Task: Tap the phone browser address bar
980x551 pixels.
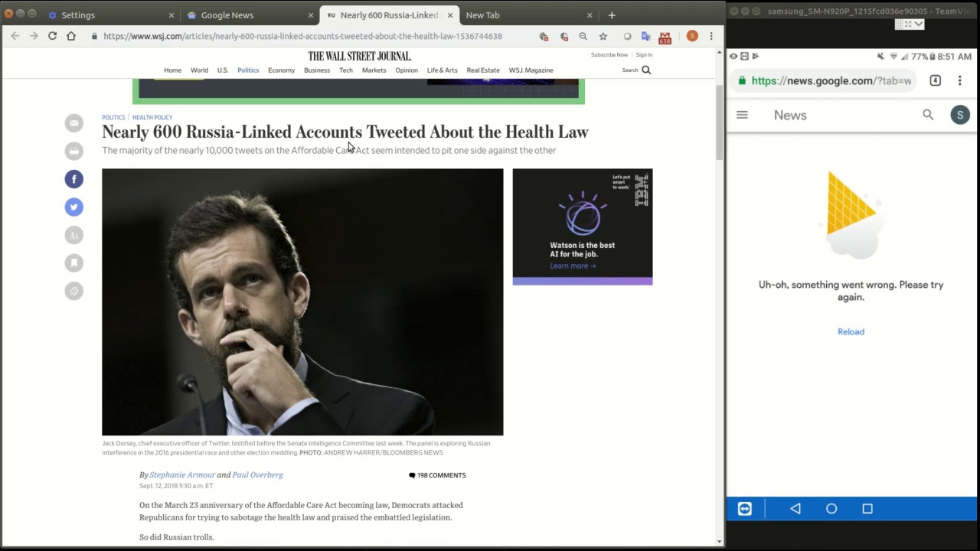Action: (823, 80)
